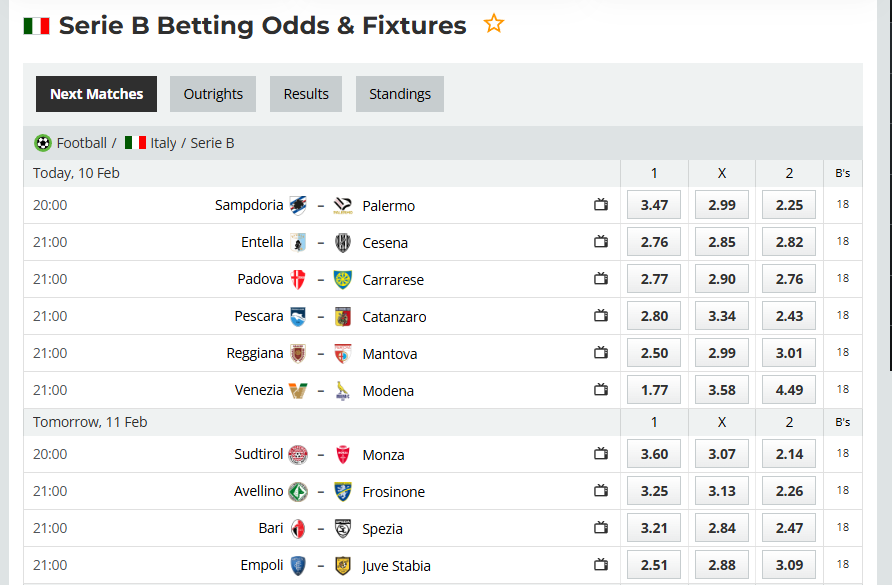Click the football icon in the breadcrumb
Screen dimensions: 892x585
pos(41,143)
